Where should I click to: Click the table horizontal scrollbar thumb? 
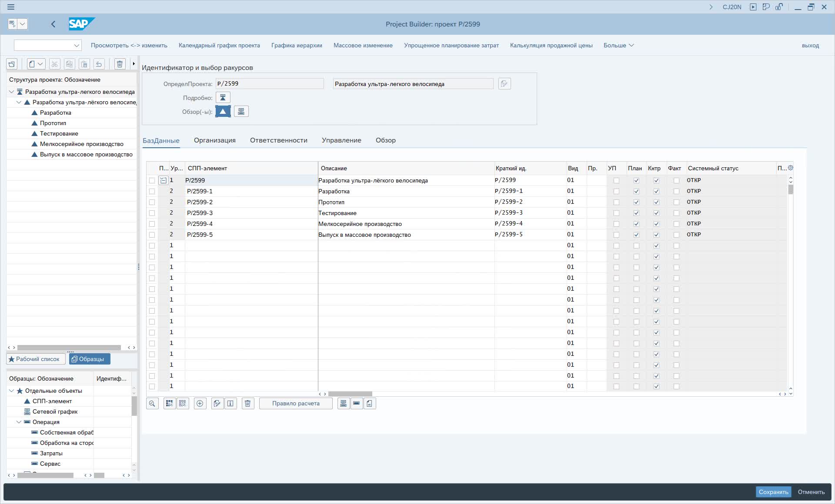pyautogui.click(x=350, y=394)
